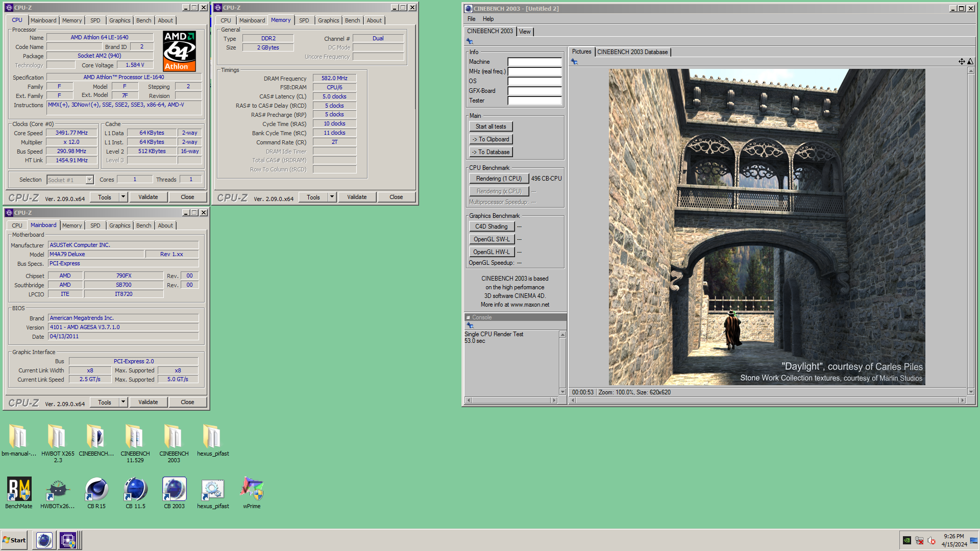Image resolution: width=980 pixels, height=551 pixels.
Task: Click the Tester input field
Action: 534,101
